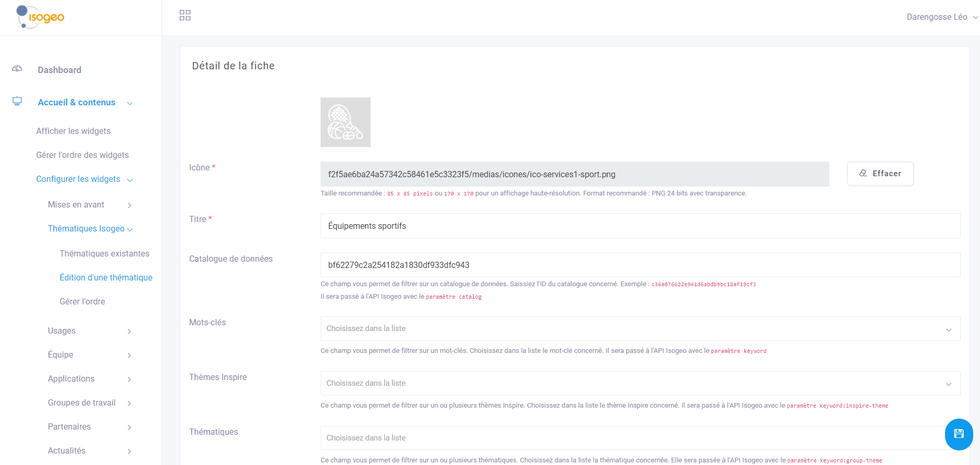Expand the Équipe submenu
Screen dimensions: 980x465
[x=90, y=355]
